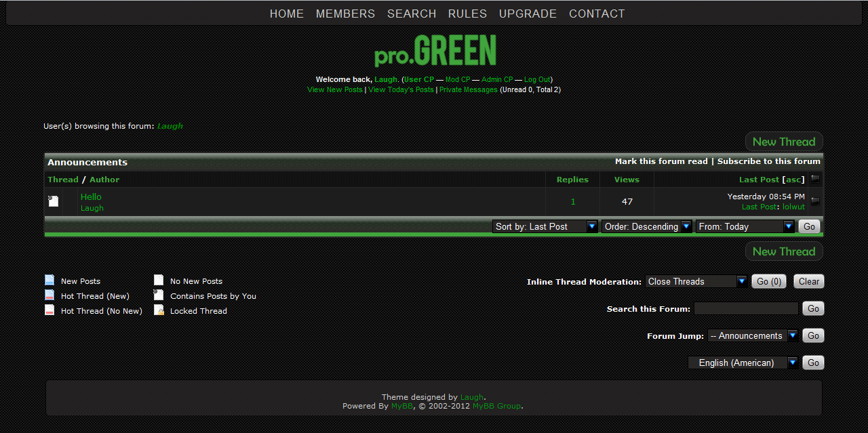Click the Clear moderation button
Image resolution: width=868 pixels, height=433 pixels.
pos(809,281)
